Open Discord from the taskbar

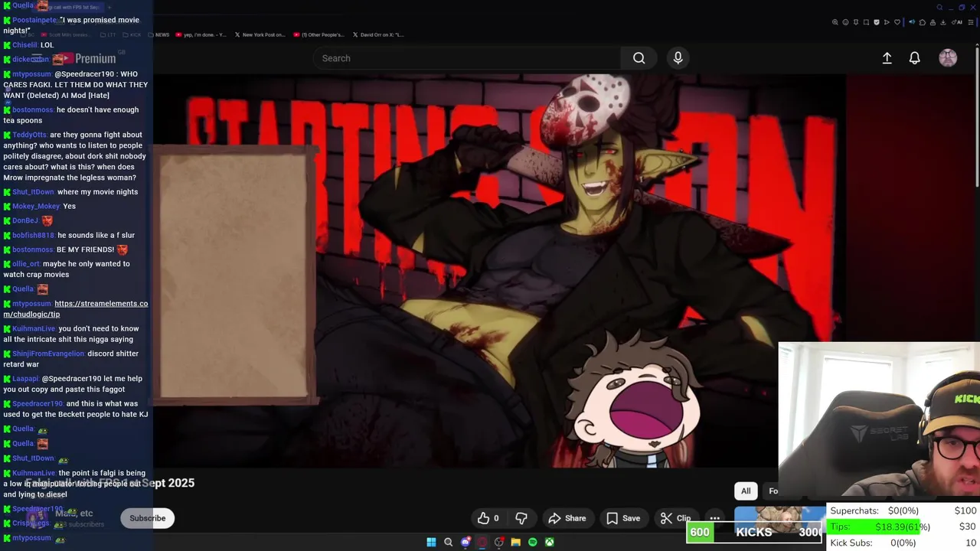(465, 542)
